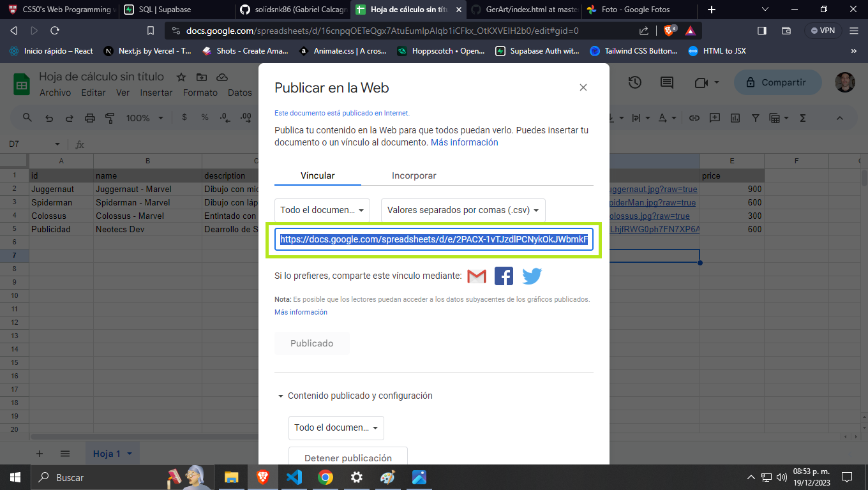This screenshot has height=490, width=868.
Task: Click cell A2 containing Juggernaut
Action: [61, 189]
